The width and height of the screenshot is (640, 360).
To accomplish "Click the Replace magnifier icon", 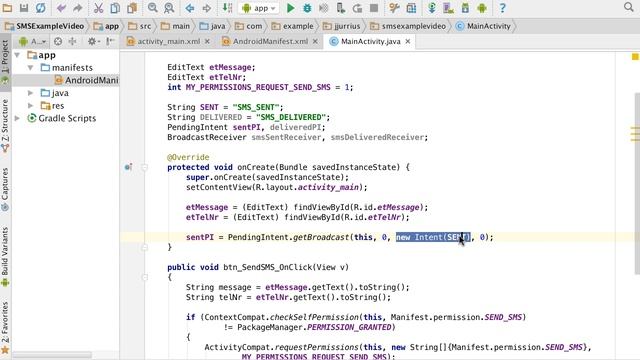I will [x=169, y=8].
